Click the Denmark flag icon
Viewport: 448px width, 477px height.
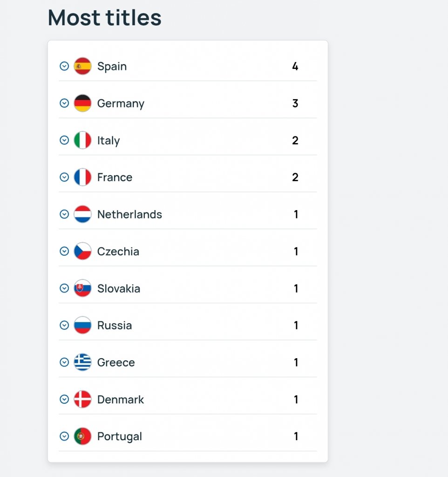[82, 399]
